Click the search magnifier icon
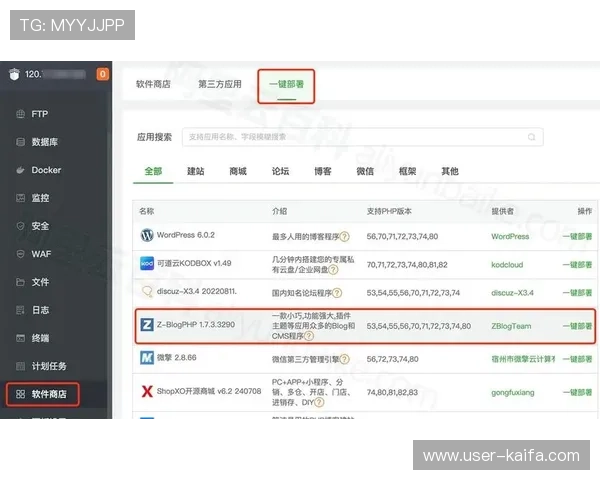The width and height of the screenshot is (600, 480). coord(532,137)
